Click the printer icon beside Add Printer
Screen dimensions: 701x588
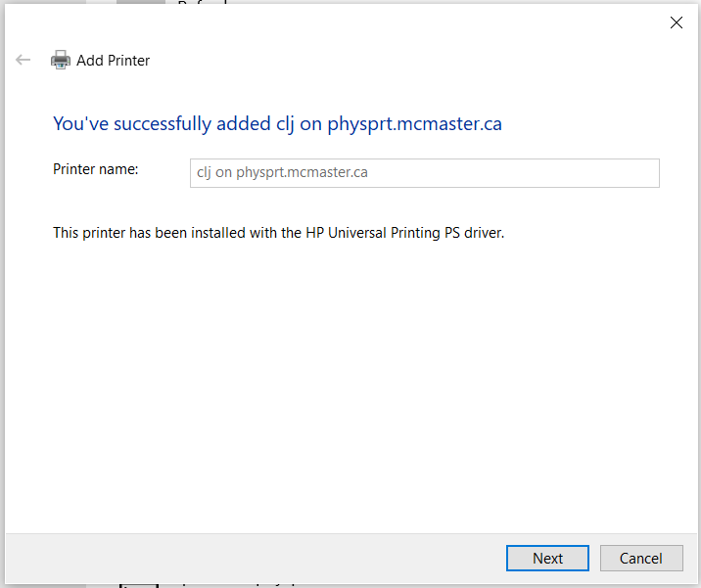pyautogui.click(x=61, y=61)
